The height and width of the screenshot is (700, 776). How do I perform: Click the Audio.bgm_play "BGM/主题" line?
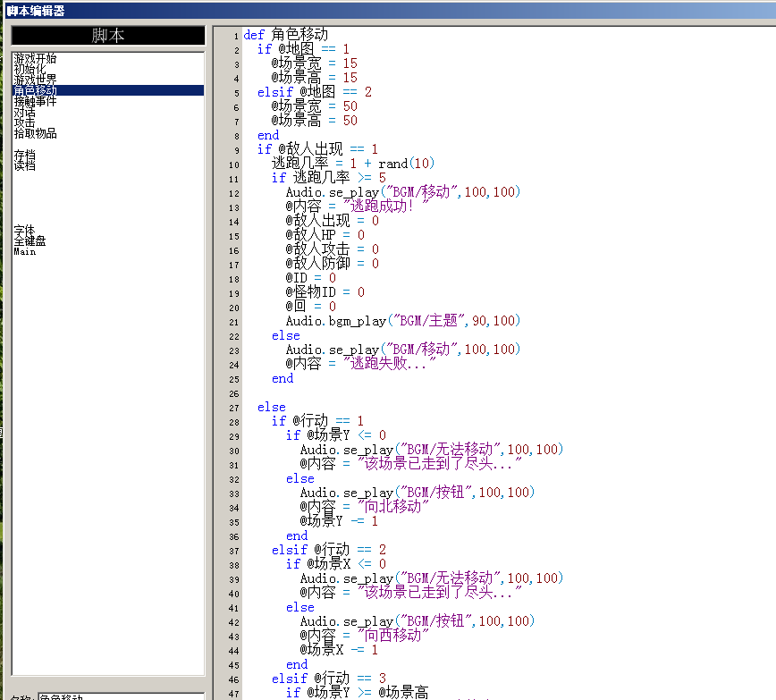click(x=403, y=321)
